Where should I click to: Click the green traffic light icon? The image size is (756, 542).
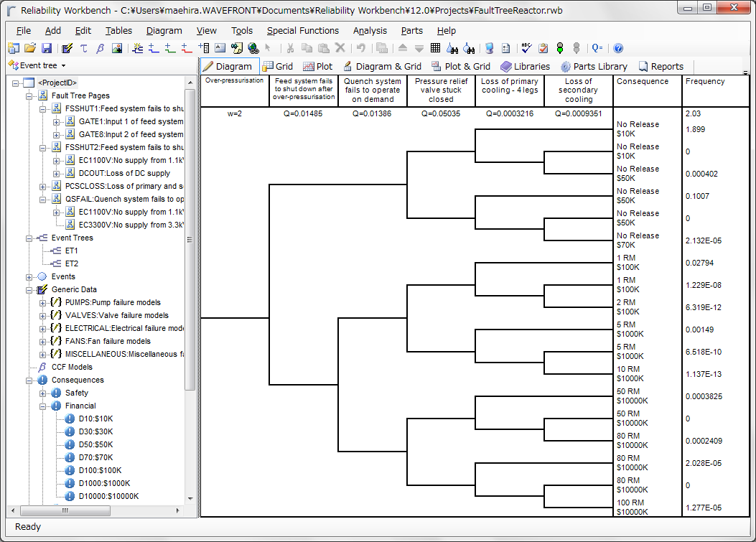pos(560,47)
